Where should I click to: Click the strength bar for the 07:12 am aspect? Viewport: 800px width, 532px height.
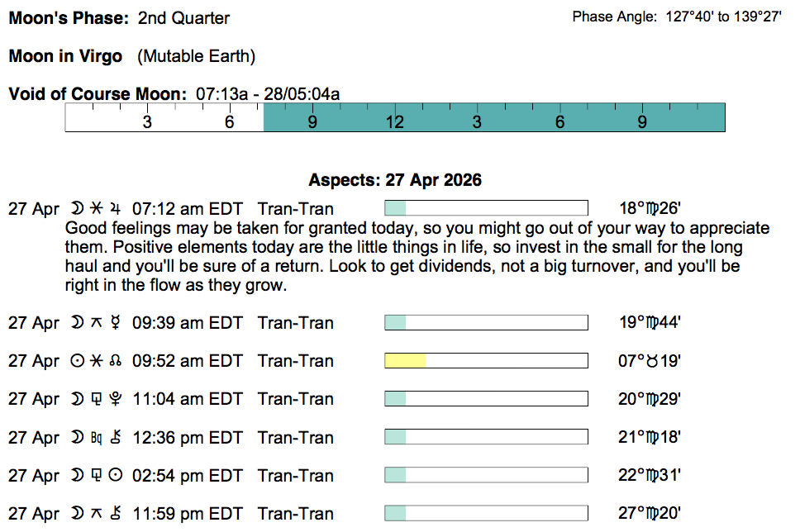pos(486,208)
